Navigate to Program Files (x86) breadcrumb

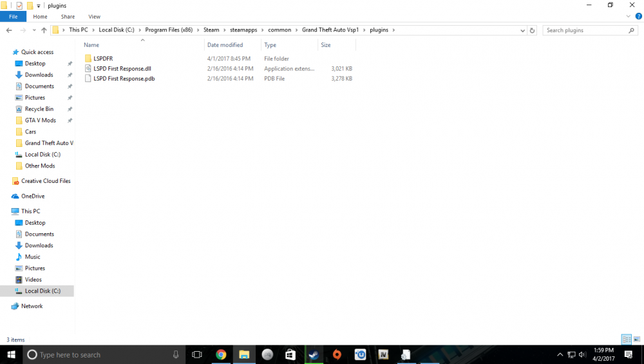tap(169, 30)
